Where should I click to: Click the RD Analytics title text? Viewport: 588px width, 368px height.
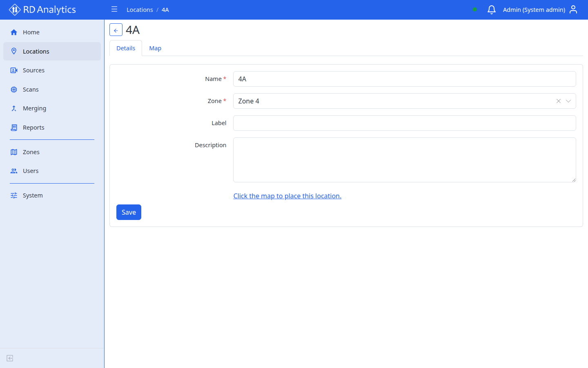coord(49,9)
